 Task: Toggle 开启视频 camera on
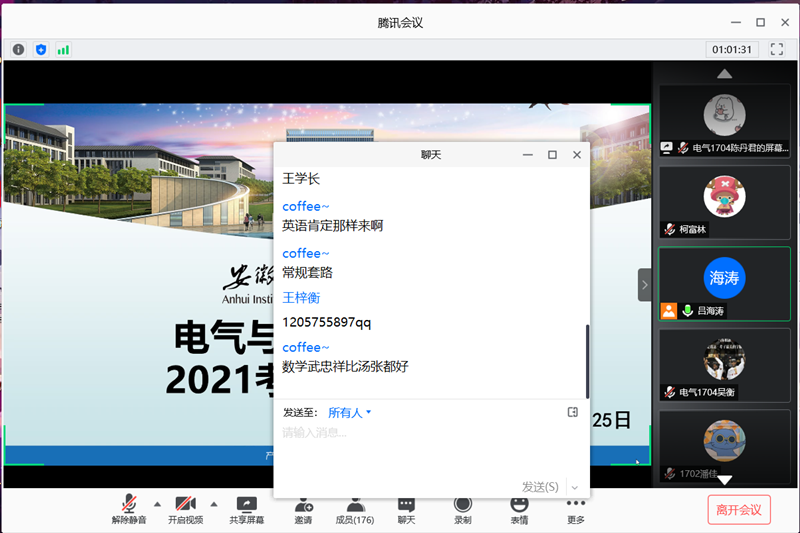(x=185, y=510)
